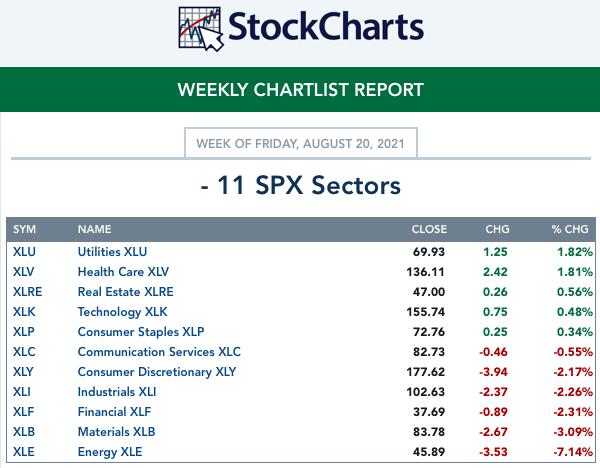Open Real Estate XLRE link
This screenshot has width=600, height=468.
pyautogui.click(x=125, y=292)
